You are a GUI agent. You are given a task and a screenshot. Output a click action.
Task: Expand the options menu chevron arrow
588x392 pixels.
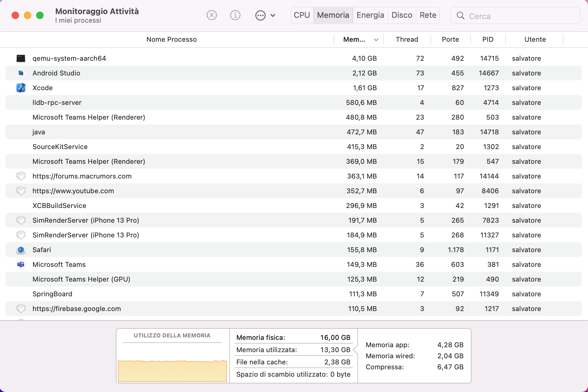pos(273,15)
